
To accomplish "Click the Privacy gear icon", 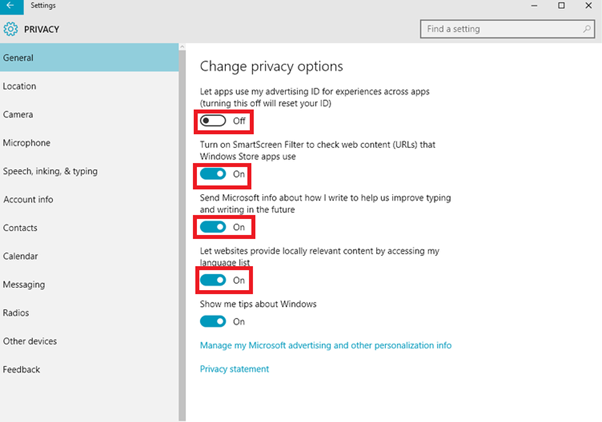I will [x=11, y=29].
